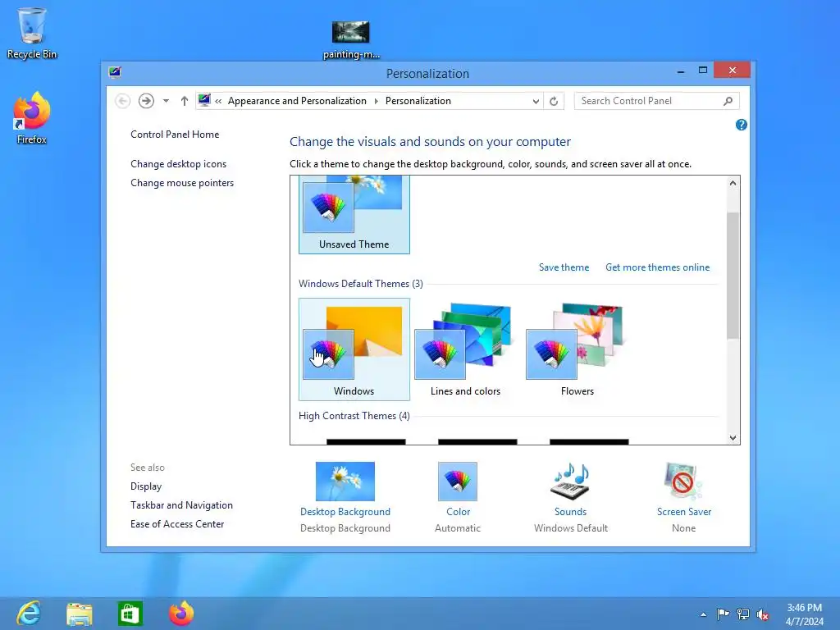Open the recent locations dropdown arrow
This screenshot has width=840, height=630.
(x=166, y=101)
